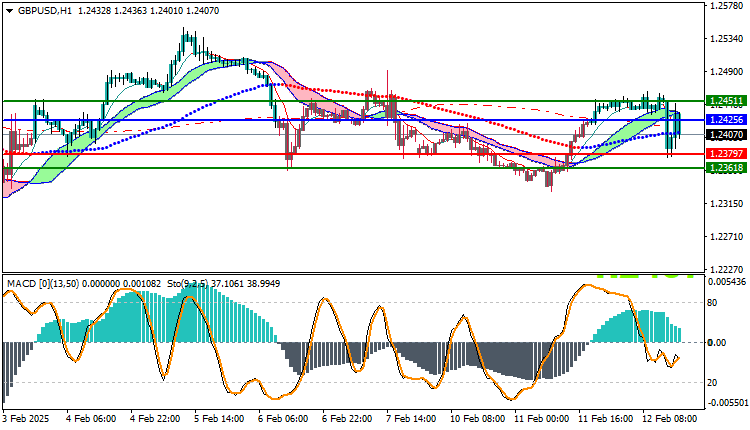Select the 4 Feb 22:00 time axis label

point(155,419)
